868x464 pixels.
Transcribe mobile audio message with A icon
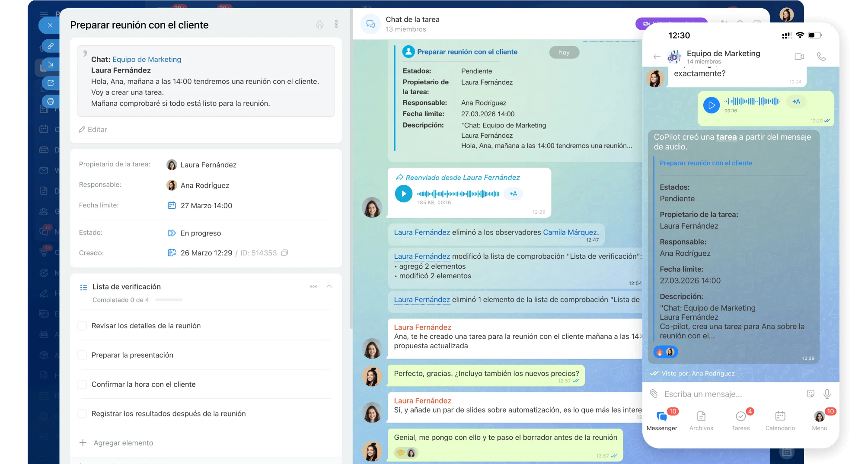tap(796, 102)
